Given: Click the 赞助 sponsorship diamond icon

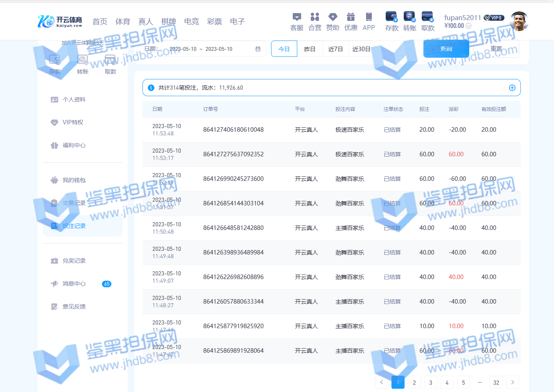Looking at the screenshot, I should click(x=333, y=17).
